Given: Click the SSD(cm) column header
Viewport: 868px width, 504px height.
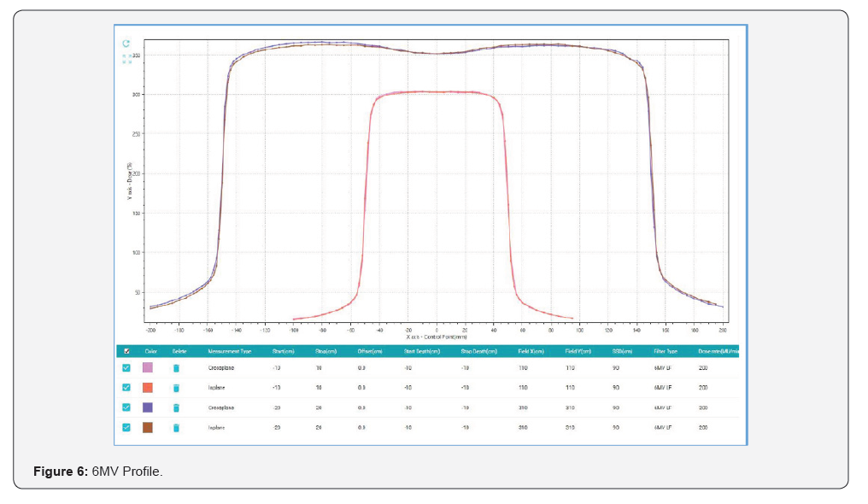Looking at the screenshot, I should [x=622, y=351].
